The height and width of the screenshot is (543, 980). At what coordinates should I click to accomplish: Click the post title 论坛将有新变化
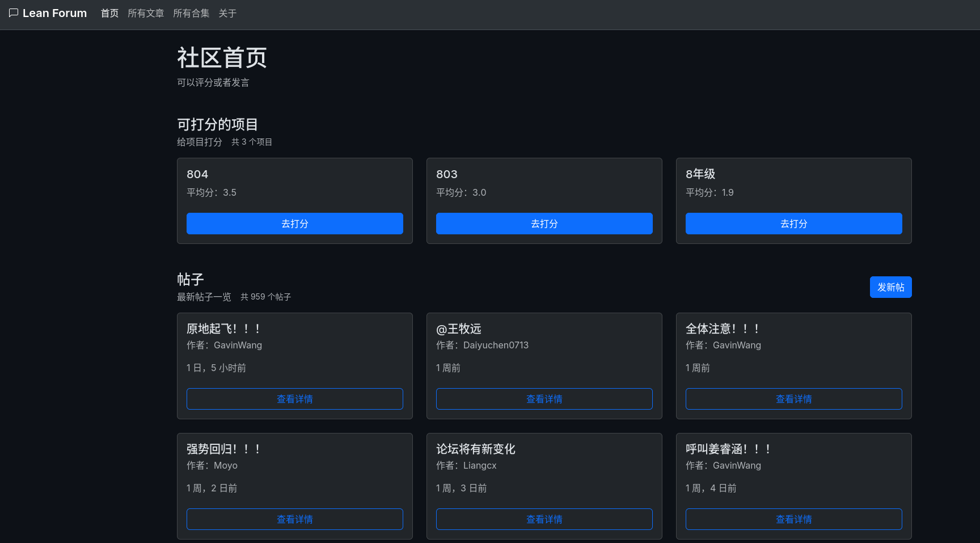(476, 449)
